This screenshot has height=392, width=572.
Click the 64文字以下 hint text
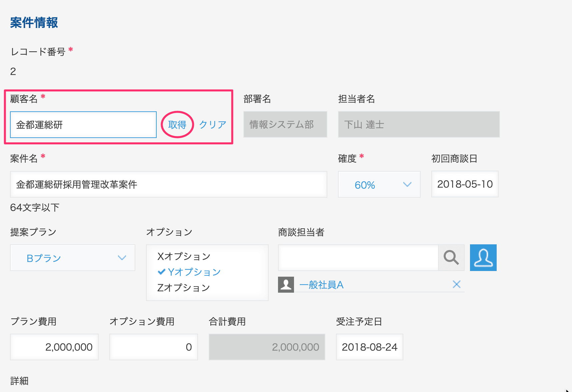(35, 207)
